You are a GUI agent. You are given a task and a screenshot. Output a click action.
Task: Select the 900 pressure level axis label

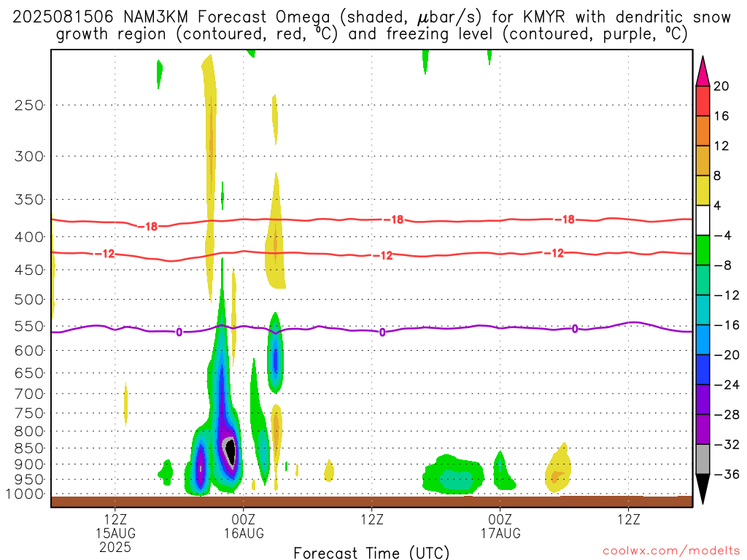point(29,464)
